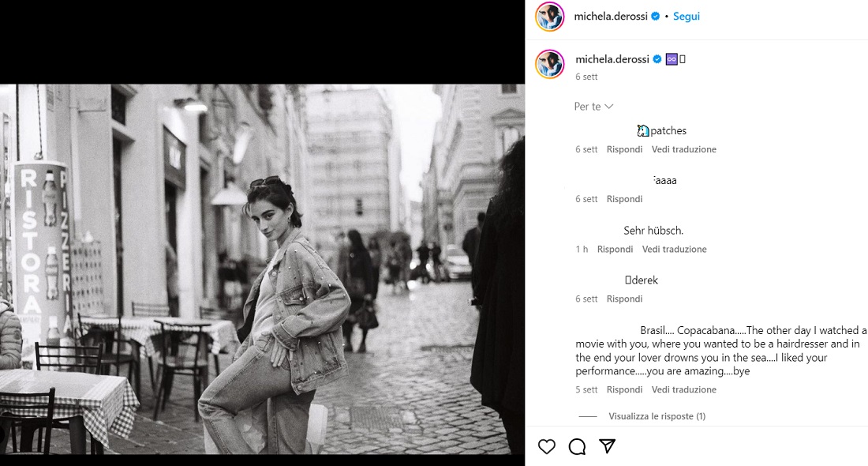
Task: Translate the "Sehr hübsch." comment
Action: 674,250
